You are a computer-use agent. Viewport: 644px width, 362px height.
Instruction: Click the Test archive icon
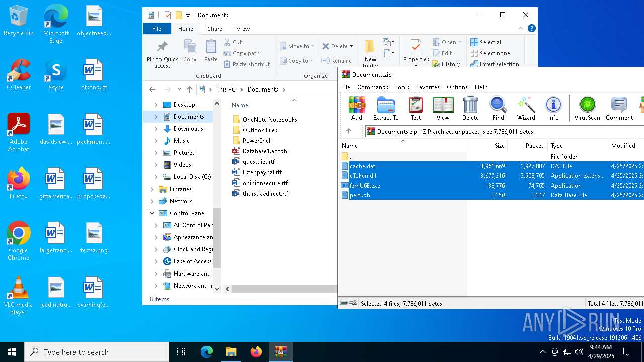416,109
